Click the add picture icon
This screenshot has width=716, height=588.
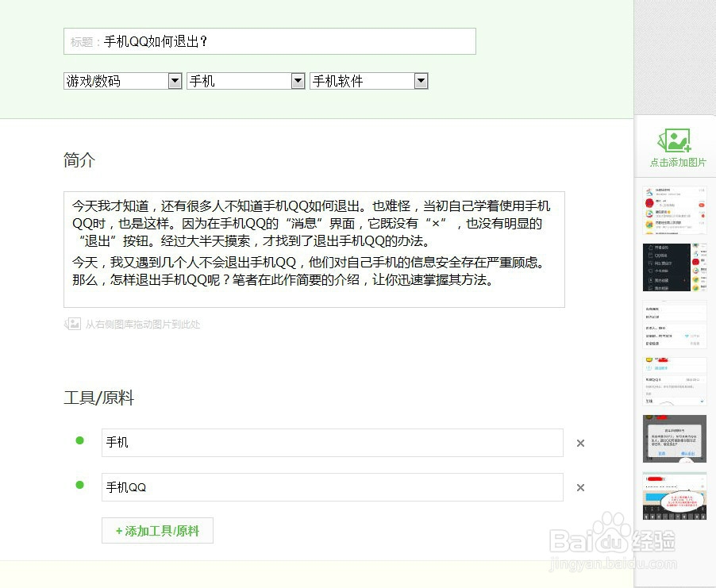tap(675, 140)
